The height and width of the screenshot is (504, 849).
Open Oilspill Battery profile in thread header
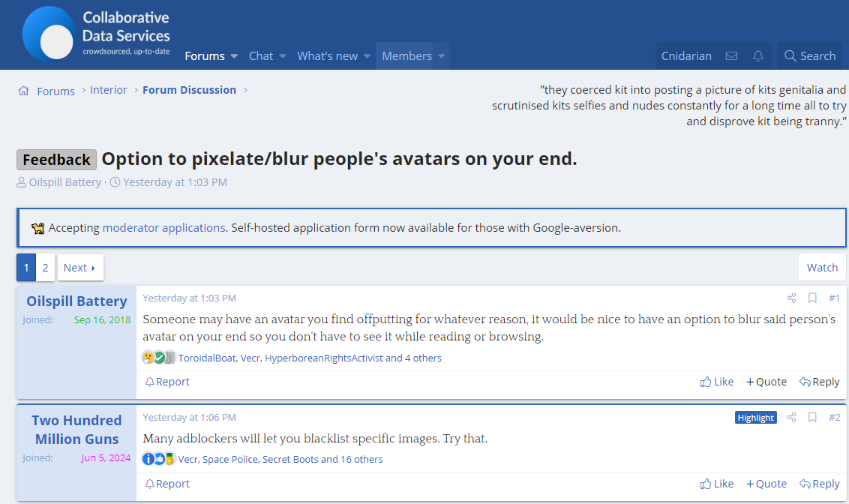[65, 182]
